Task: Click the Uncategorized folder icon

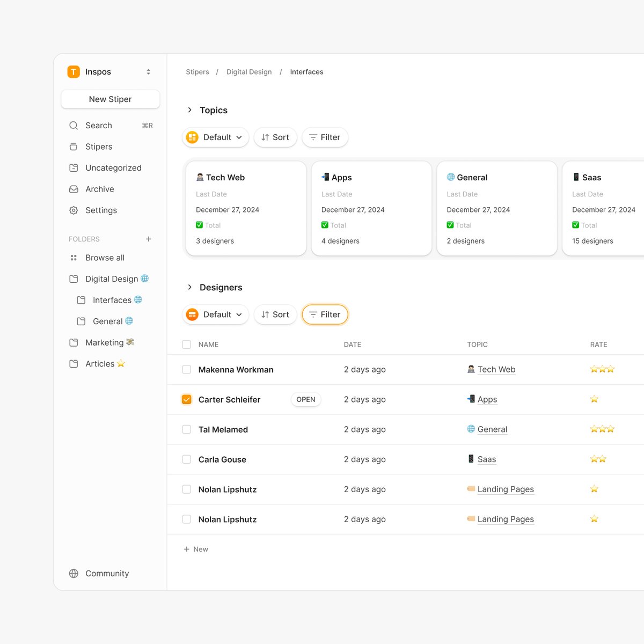Action: point(74,168)
